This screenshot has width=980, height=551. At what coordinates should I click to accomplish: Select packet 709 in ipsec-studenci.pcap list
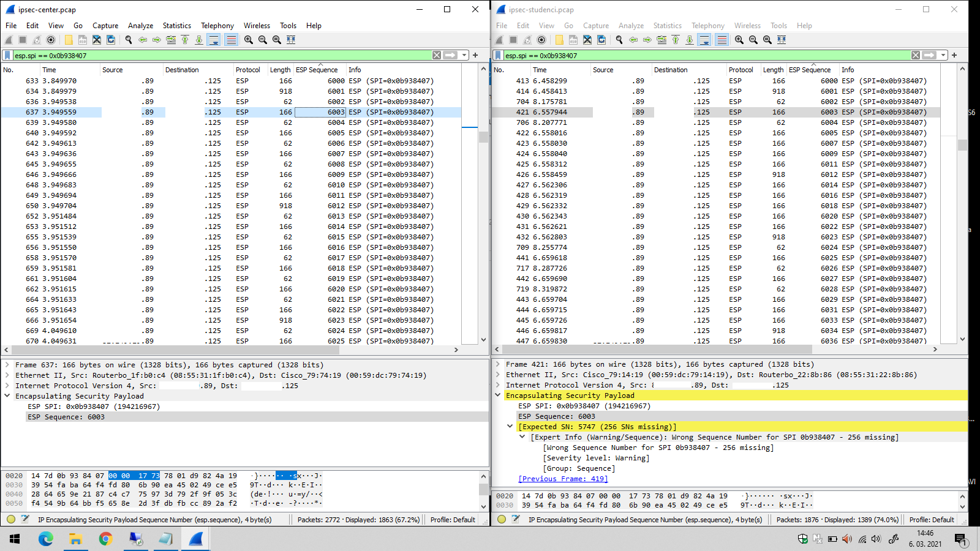coord(715,247)
